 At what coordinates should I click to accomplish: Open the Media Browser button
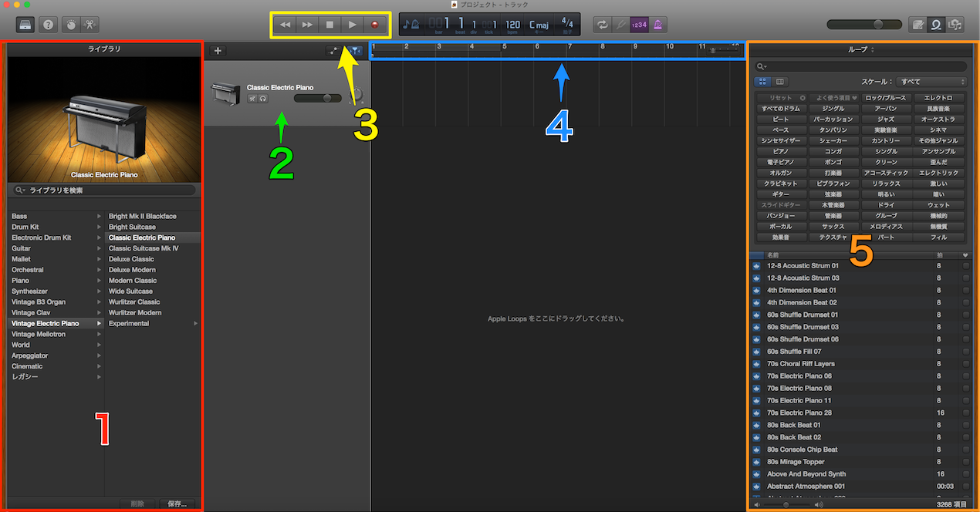[955, 25]
